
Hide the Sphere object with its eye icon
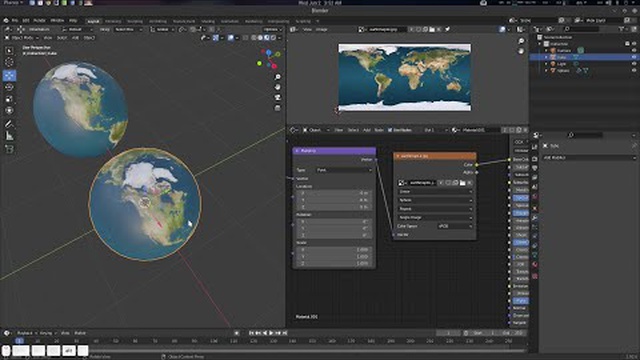click(634, 71)
